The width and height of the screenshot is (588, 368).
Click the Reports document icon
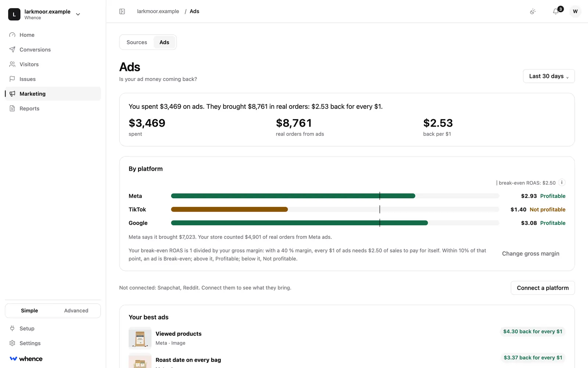pyautogui.click(x=12, y=109)
